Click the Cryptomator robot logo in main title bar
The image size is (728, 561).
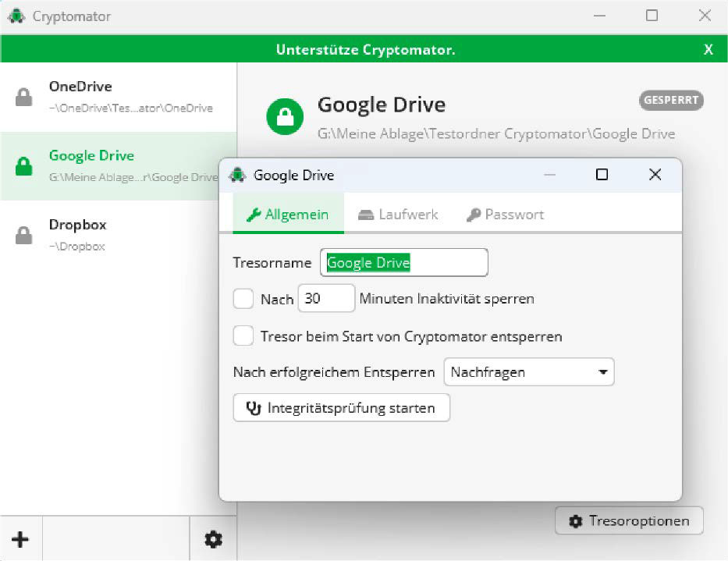[16, 16]
